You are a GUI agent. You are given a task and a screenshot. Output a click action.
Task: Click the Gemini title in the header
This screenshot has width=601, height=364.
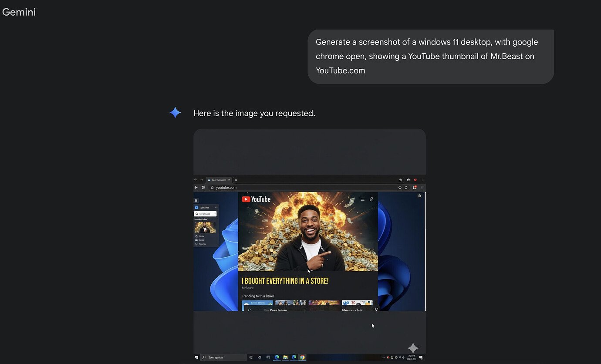pos(19,12)
